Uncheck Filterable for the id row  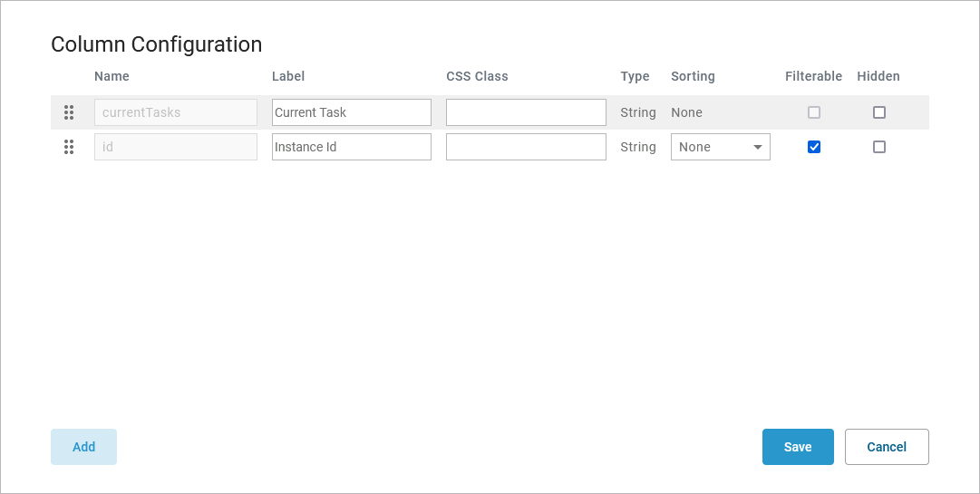(x=814, y=147)
